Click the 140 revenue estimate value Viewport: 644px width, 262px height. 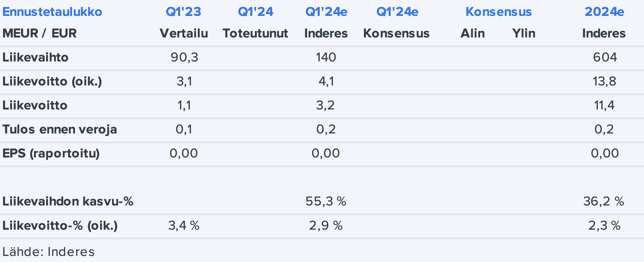(326, 57)
